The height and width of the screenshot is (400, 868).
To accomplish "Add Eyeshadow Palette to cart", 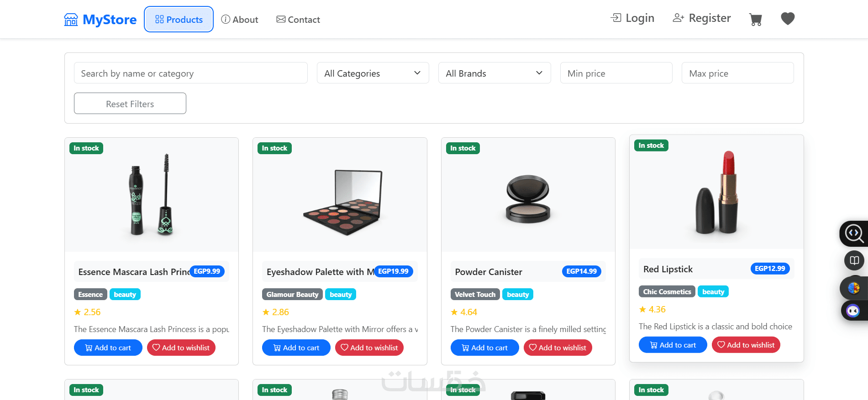I will [296, 348].
